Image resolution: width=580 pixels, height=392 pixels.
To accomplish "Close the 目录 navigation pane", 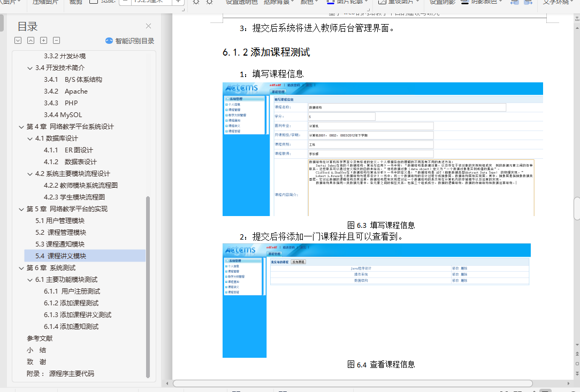I will click(148, 26).
